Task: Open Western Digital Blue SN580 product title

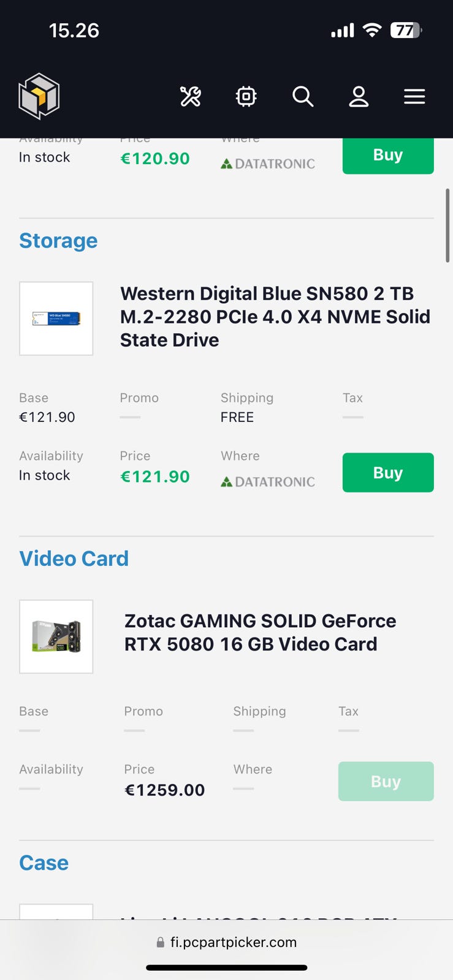Action: [275, 317]
